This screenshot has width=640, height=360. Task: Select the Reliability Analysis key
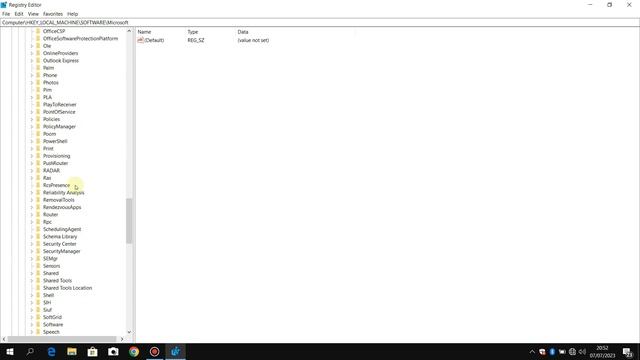(64, 193)
